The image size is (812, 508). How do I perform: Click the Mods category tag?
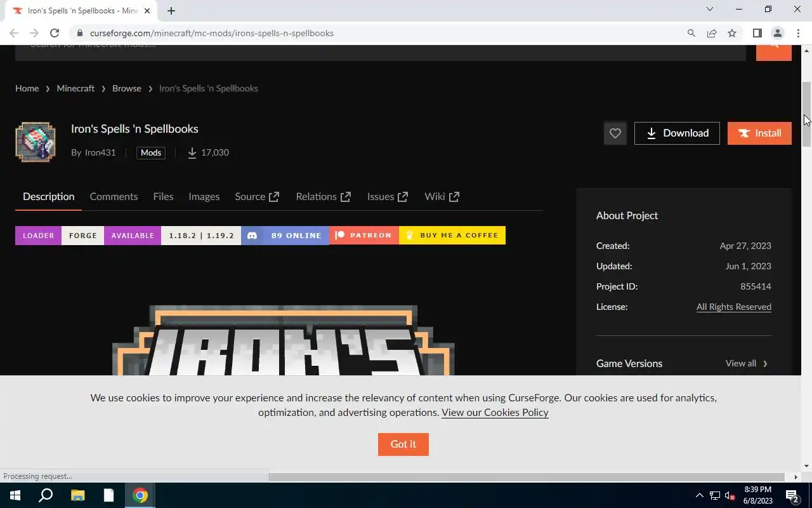pyautogui.click(x=151, y=152)
